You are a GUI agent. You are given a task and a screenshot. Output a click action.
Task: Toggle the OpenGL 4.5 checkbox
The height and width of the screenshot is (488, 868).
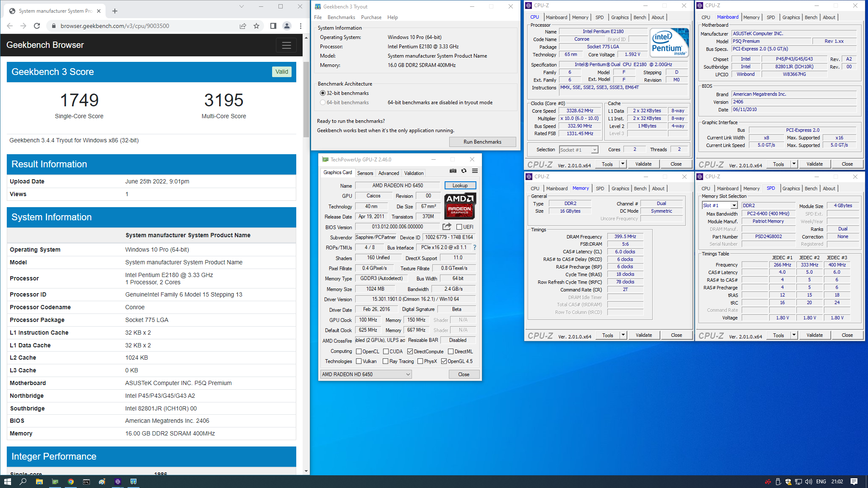tap(444, 361)
